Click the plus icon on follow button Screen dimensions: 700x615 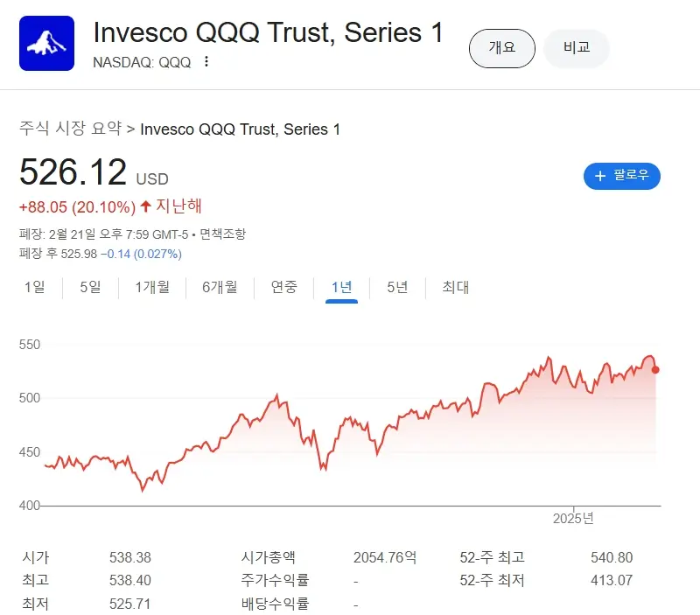point(600,176)
